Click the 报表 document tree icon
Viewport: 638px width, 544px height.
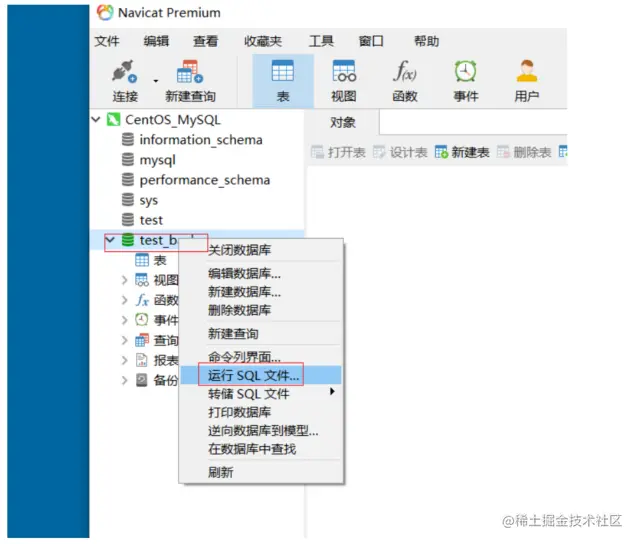pyautogui.click(x=141, y=360)
